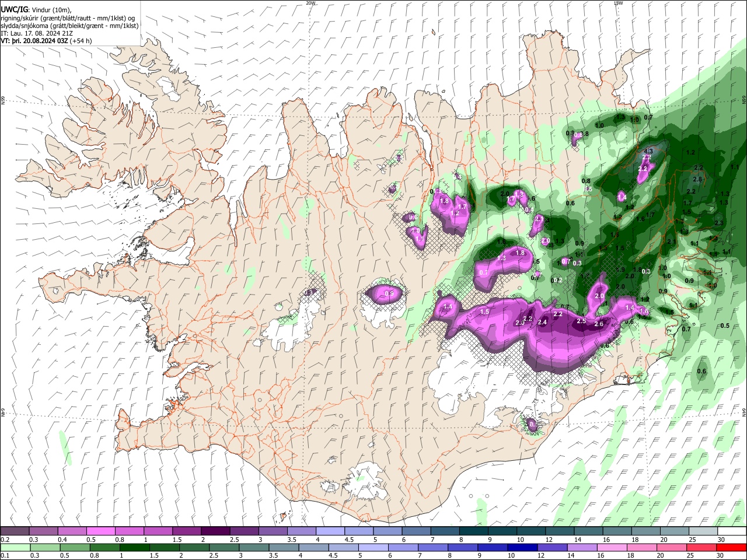This screenshot has height=560, width=747.
Task: Click the '2.4' value on the purple snow area
Action: click(542, 323)
